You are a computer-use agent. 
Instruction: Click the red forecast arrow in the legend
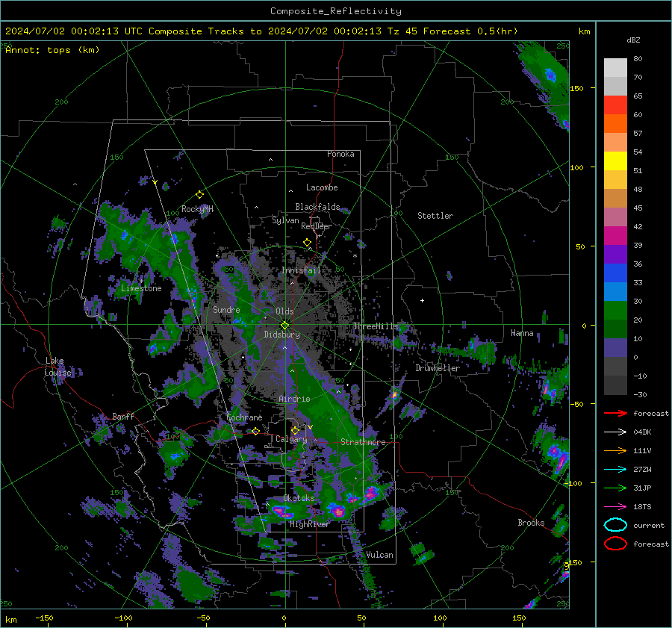click(615, 413)
